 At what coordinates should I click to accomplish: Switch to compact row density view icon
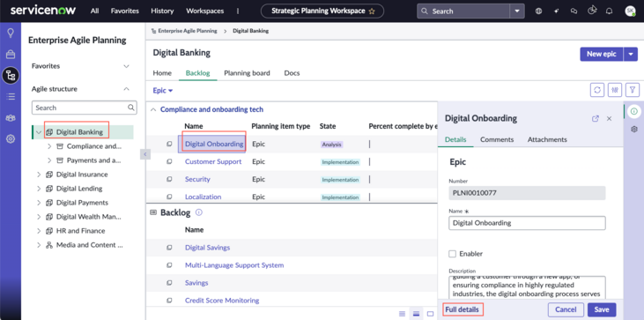(403, 314)
